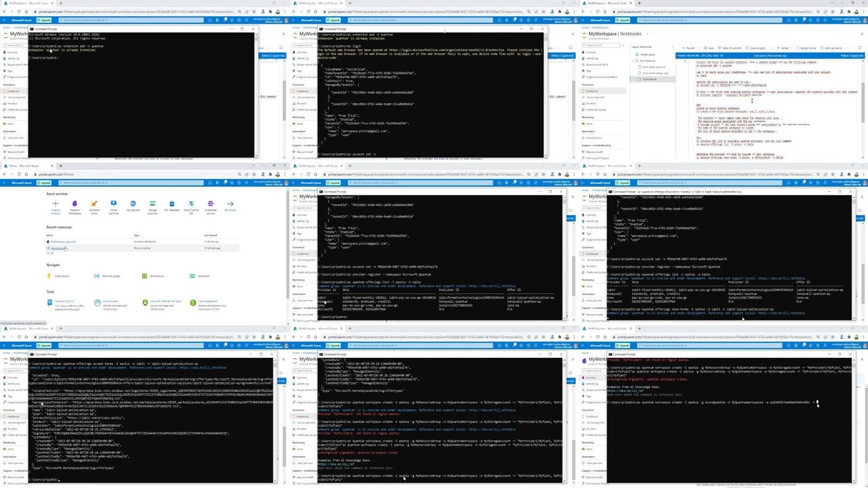Open AzureQuantum resource group in recent resources
The image size is (868, 488).
coord(57,248)
